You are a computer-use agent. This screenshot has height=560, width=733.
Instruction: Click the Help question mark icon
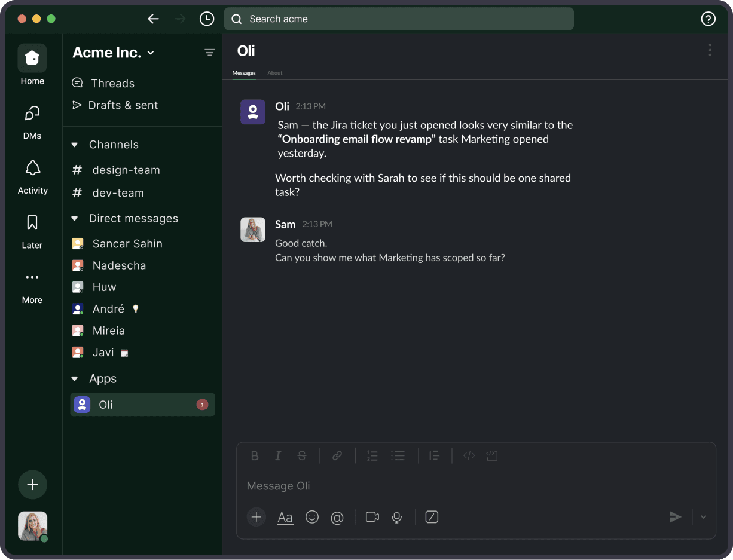coord(708,19)
